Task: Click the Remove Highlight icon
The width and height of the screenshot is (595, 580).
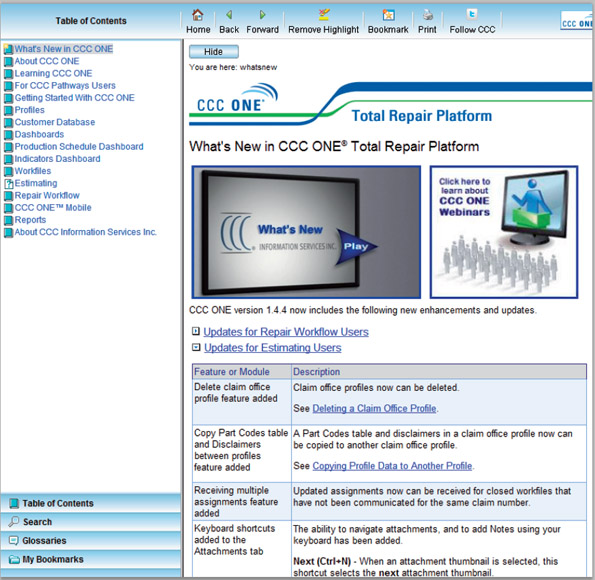Action: (x=324, y=15)
